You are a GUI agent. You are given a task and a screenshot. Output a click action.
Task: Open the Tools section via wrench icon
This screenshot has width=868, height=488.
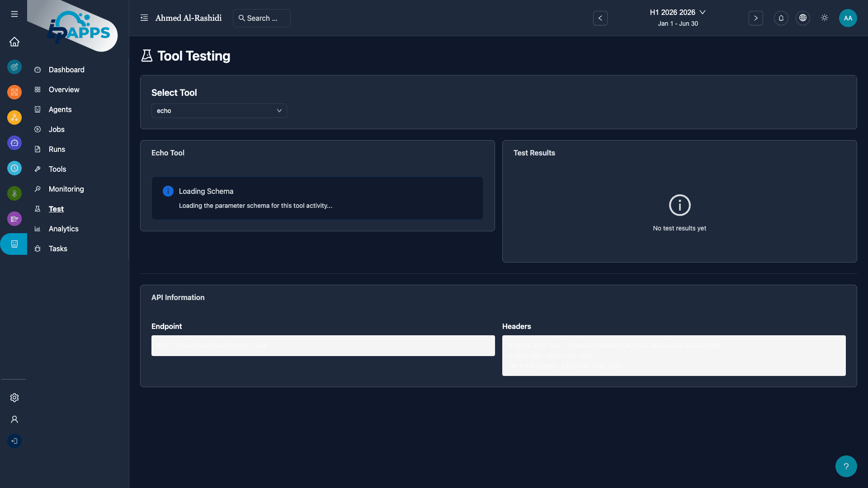[38, 169]
